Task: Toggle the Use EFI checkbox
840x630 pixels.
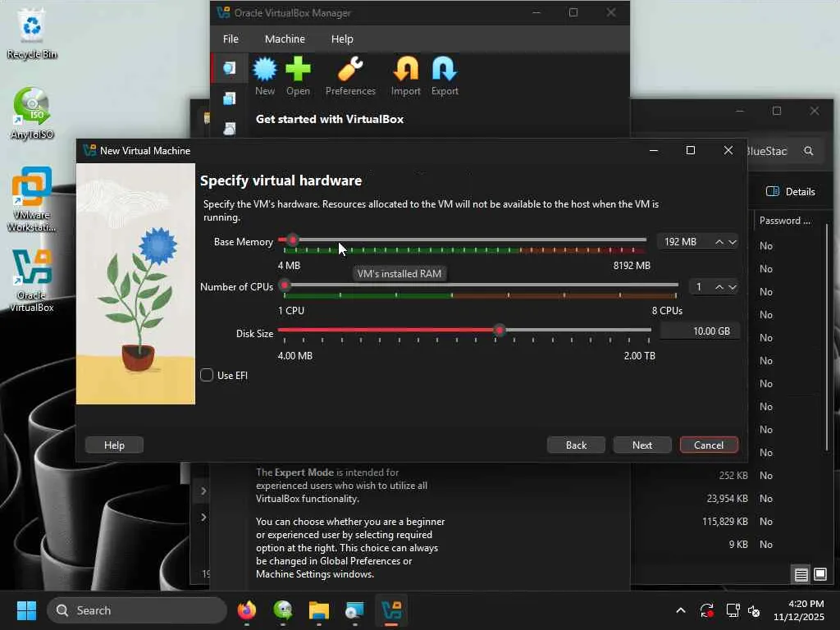Action: point(207,375)
